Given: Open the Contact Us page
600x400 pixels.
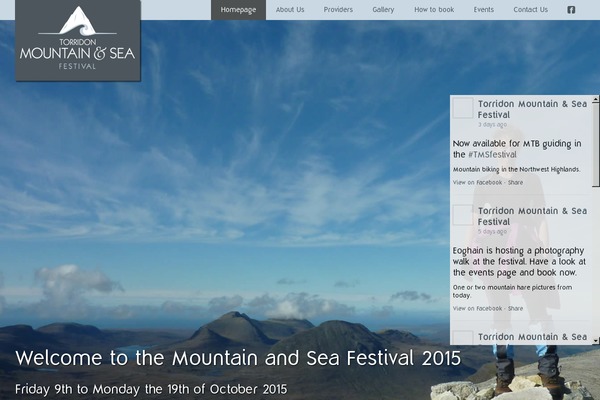Looking at the screenshot, I should [x=530, y=10].
